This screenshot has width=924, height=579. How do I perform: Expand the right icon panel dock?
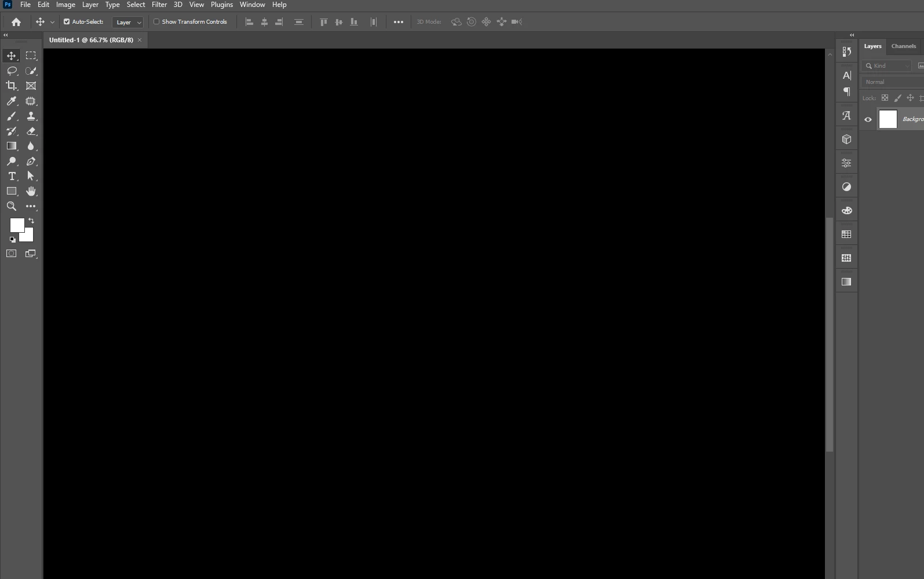point(852,35)
